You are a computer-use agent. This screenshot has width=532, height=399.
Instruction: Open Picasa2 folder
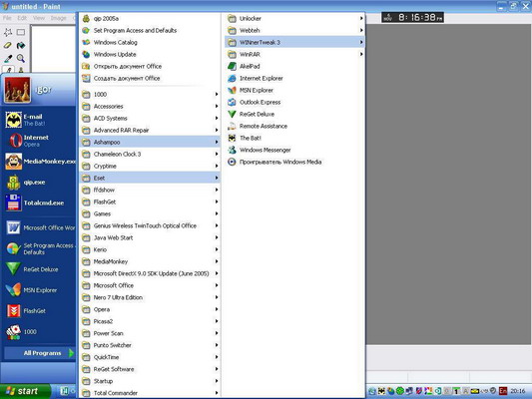pyautogui.click(x=150, y=321)
